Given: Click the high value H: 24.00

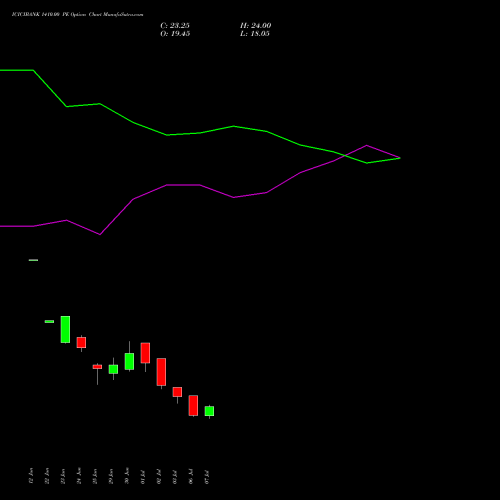Looking at the screenshot, I should click(x=256, y=26).
